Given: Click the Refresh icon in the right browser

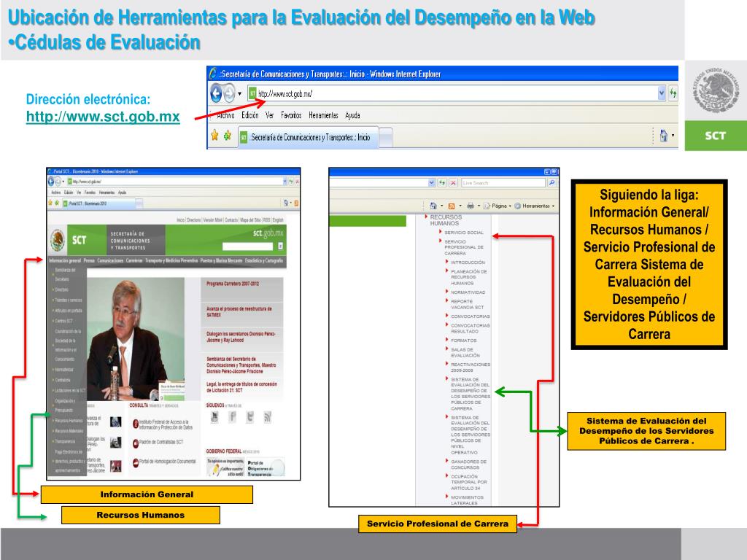Looking at the screenshot, I should [442, 183].
